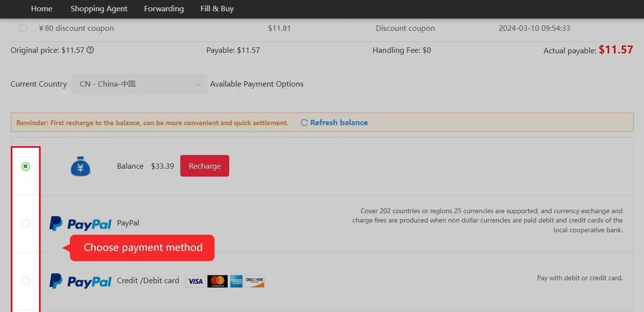Click the PayPal description about 202 countries
Image resolution: width=644 pixels, height=312 pixels.
(x=487, y=221)
